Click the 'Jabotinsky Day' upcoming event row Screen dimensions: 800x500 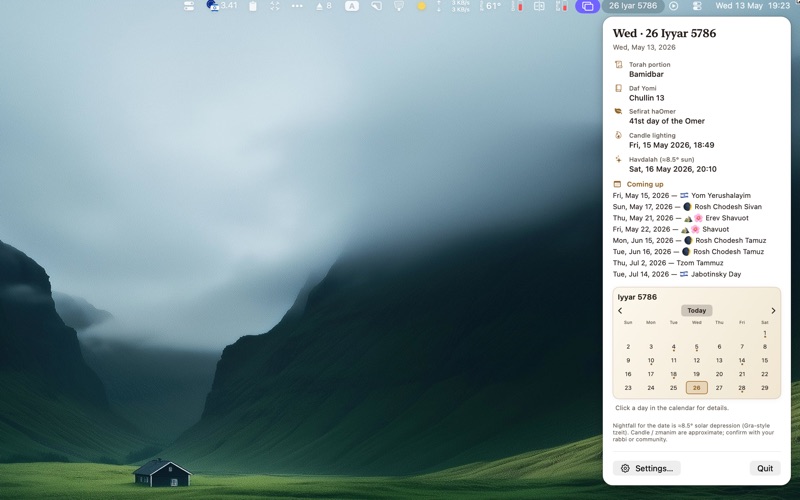click(x=677, y=274)
